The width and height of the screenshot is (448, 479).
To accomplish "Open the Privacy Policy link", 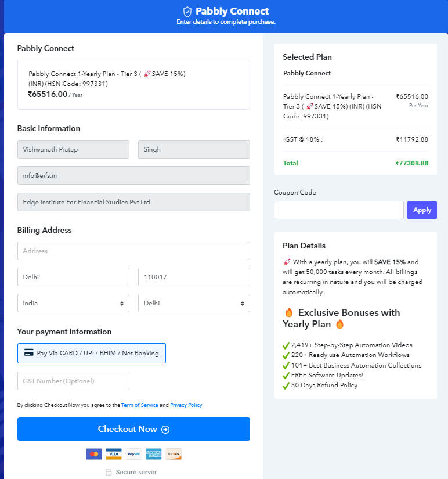I will (x=186, y=405).
